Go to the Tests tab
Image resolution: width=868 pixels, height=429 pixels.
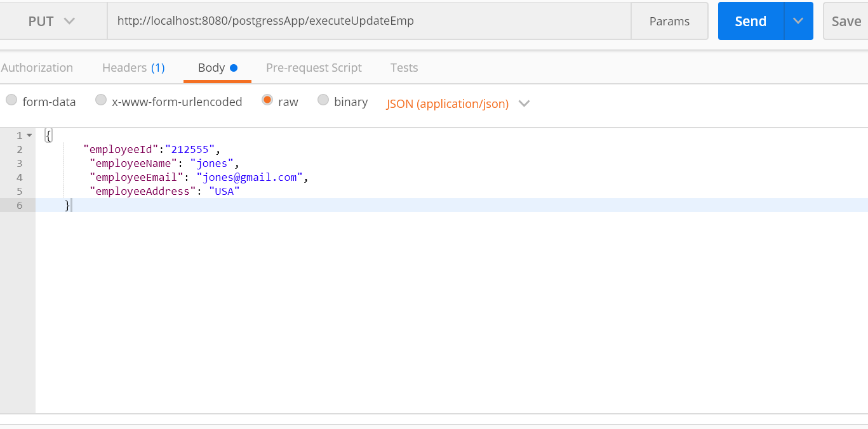404,67
